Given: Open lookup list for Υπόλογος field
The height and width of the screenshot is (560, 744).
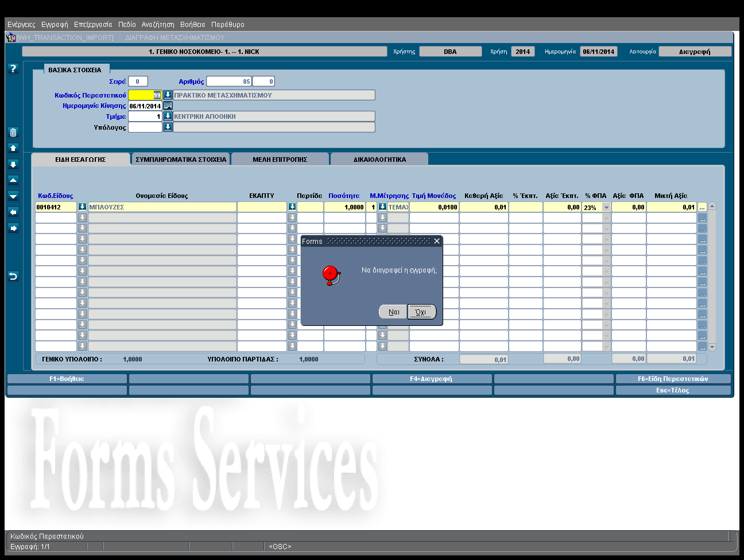Looking at the screenshot, I should tap(168, 127).
